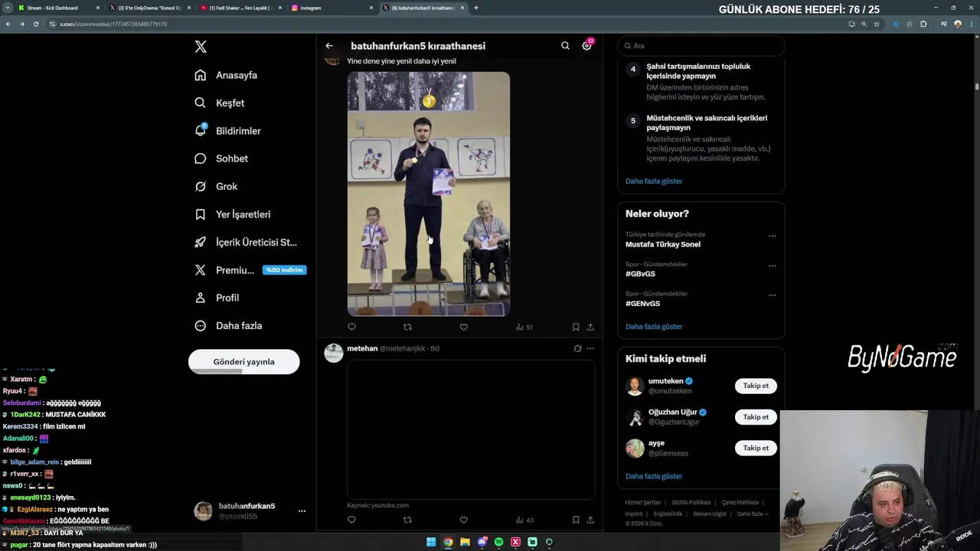Open Premium in the sidebar
980x551 pixels.
click(x=250, y=270)
